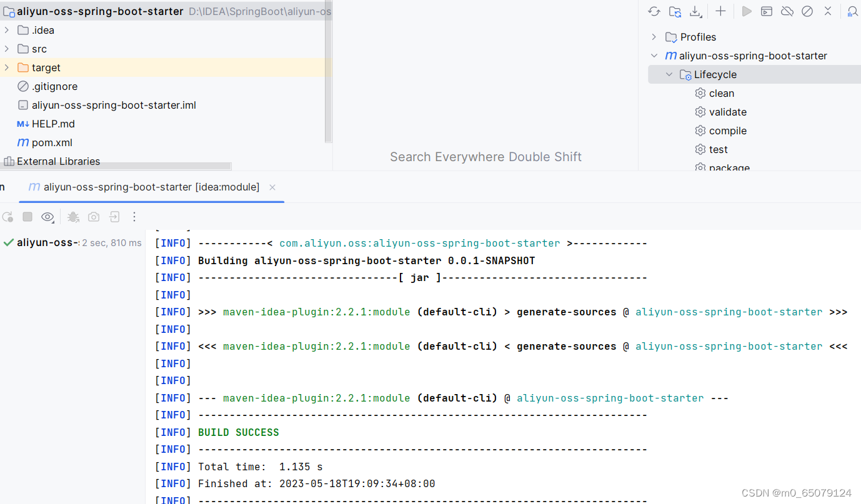Open Maven analyze dependencies search icon
This screenshot has height=504, width=861.
point(853,11)
